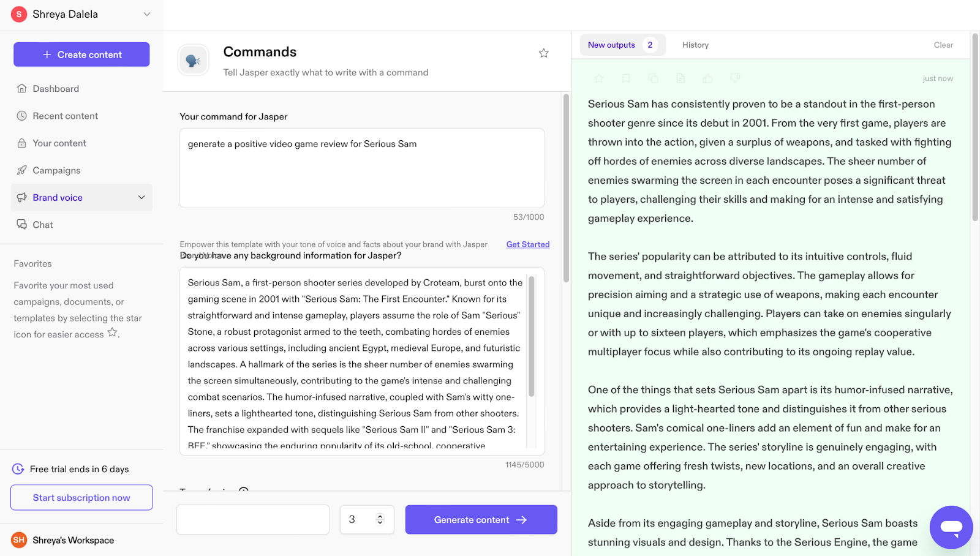The image size is (980, 556).
Task: Click the Chat bubbles icon
Action: tap(21, 225)
